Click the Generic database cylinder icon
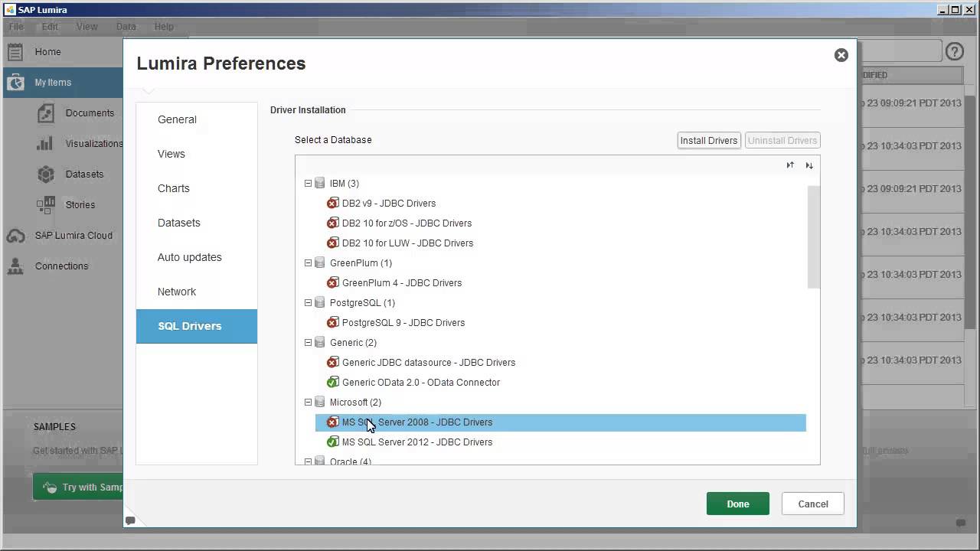980x551 pixels. (320, 343)
